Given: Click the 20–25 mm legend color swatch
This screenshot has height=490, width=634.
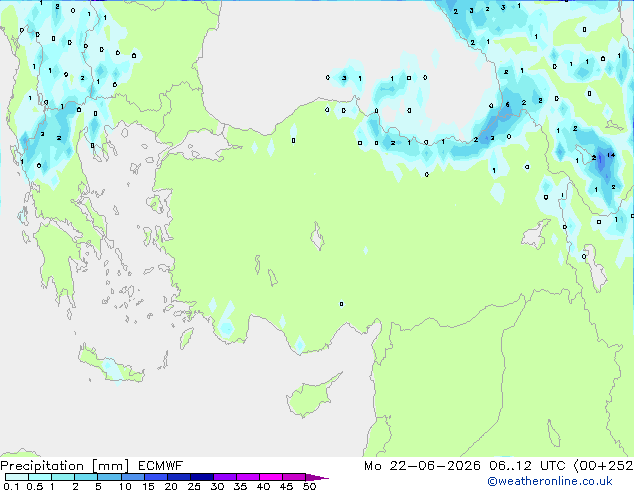Looking at the screenshot, I should 178,477.
